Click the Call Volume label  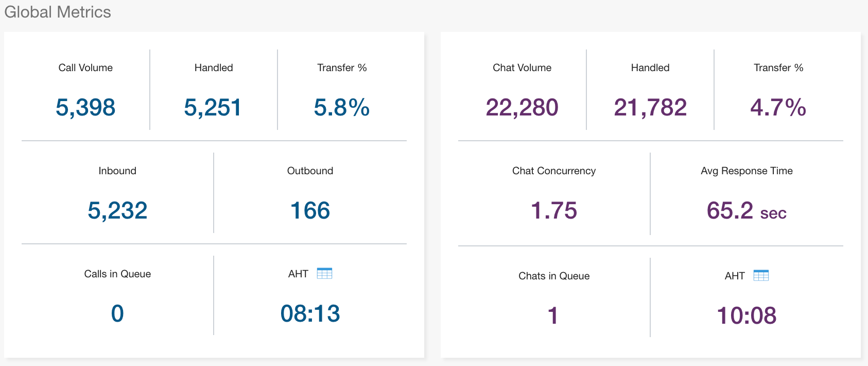tap(85, 68)
